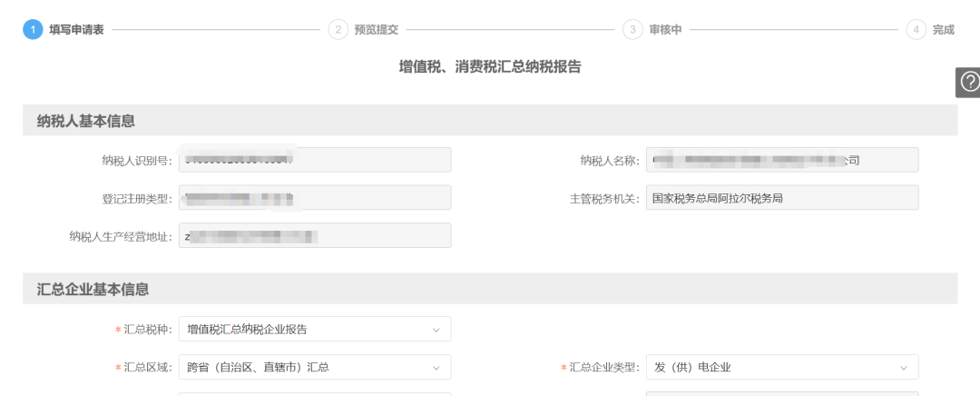The image size is (980, 396).
Task: Expand the 汇总企业类型 dropdown chevron
Action: click(x=904, y=367)
